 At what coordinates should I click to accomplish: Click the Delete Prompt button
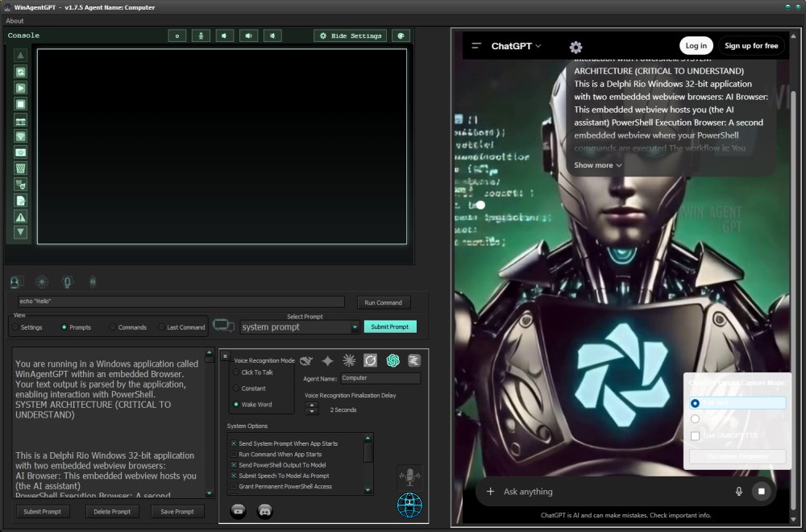click(112, 511)
